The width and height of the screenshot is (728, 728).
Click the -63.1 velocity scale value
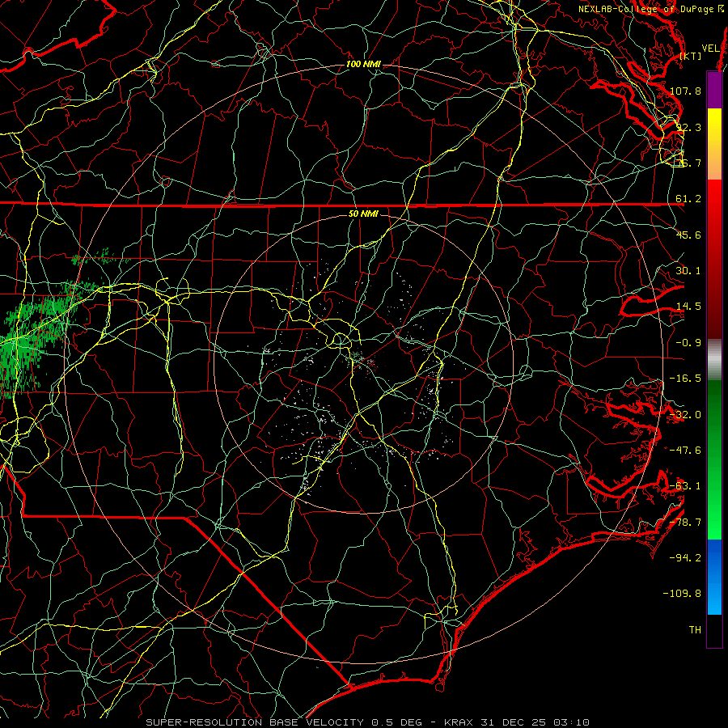(685, 486)
